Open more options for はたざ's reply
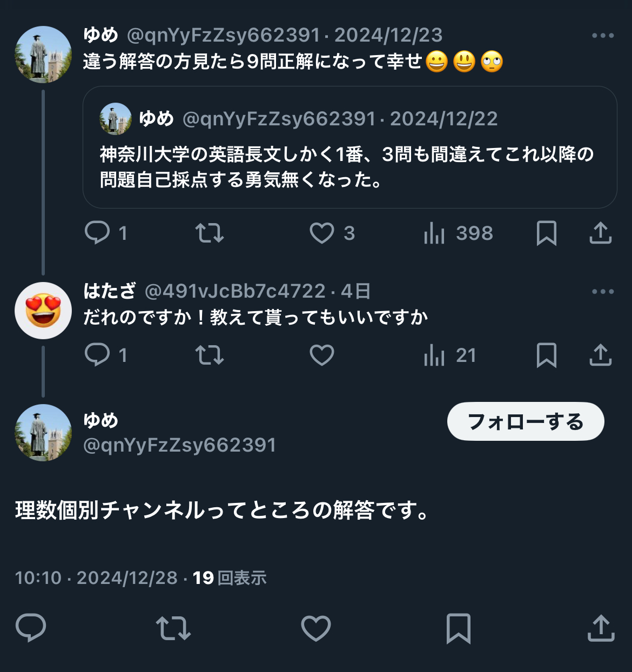 point(603,292)
